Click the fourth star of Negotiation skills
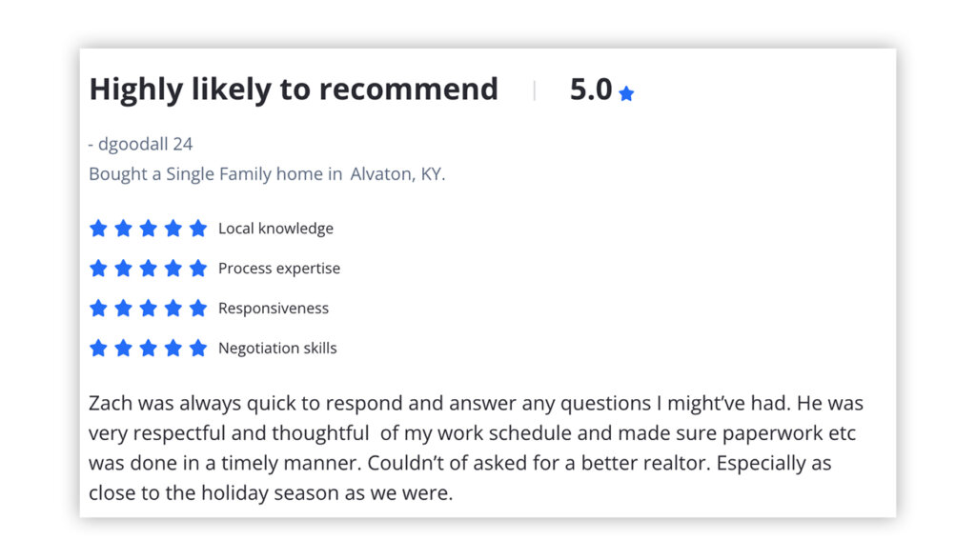Screen dimensions: 976x560 point(173,348)
